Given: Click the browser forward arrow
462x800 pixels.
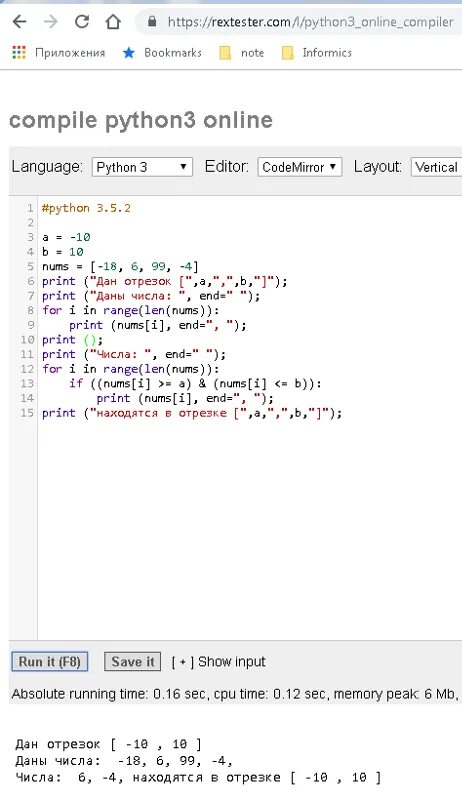Looking at the screenshot, I should coord(50,21).
